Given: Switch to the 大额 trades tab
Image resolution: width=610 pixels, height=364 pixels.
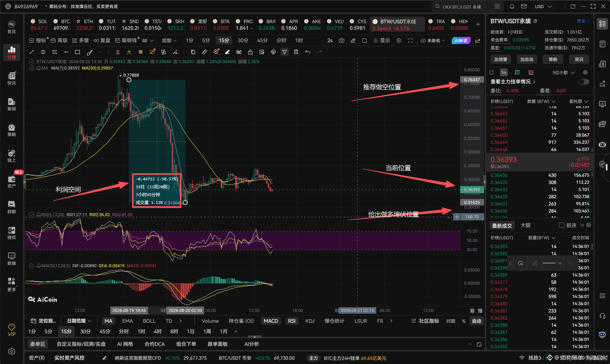Looking at the screenshot, I should [525, 225].
